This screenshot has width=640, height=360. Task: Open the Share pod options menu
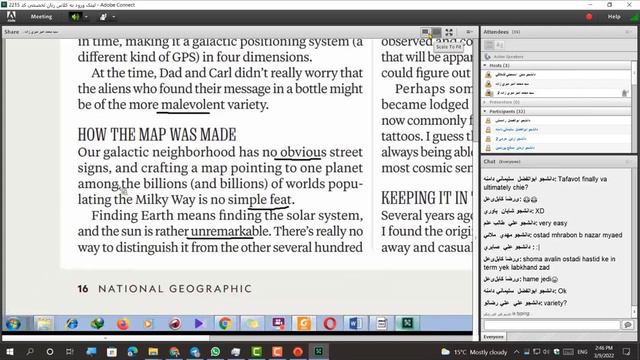469,32
